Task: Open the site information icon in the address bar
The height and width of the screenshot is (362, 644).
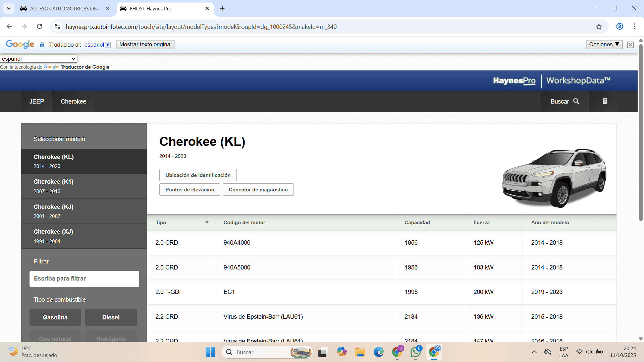Action: [57, 26]
